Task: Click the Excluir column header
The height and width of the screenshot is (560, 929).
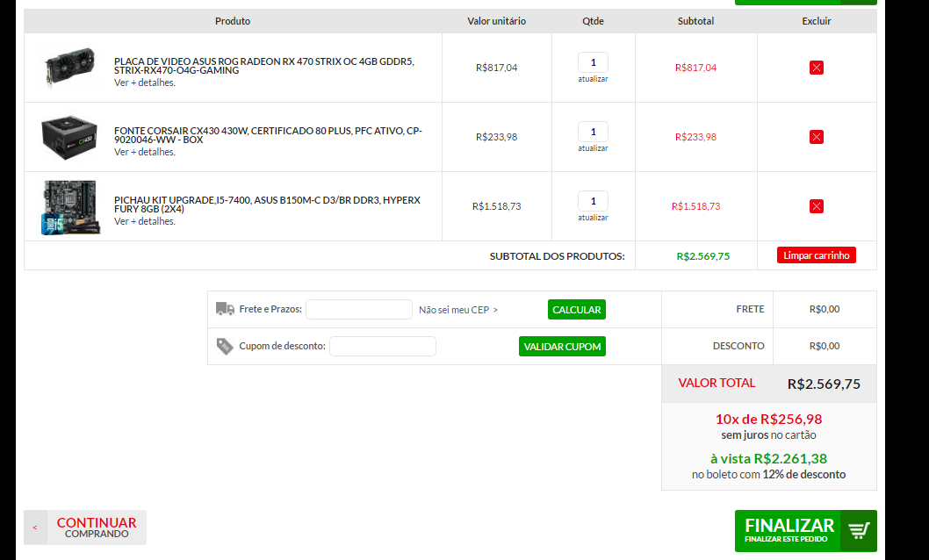Action: pos(817,21)
